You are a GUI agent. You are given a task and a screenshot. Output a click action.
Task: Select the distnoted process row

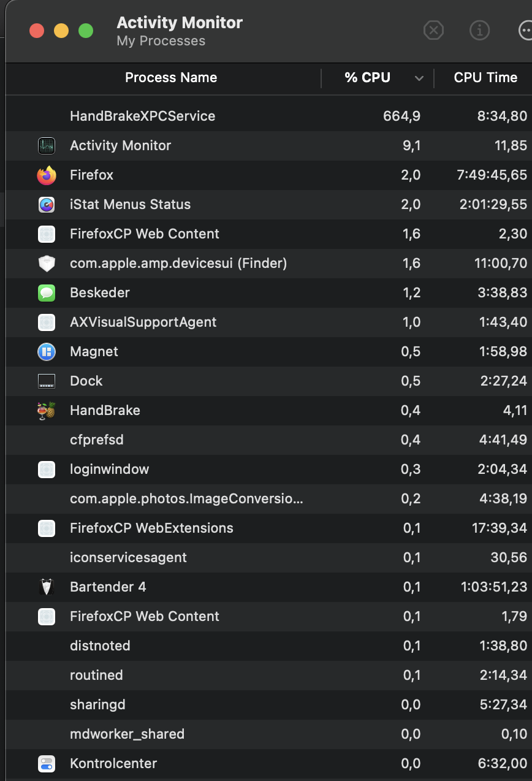[x=268, y=646]
